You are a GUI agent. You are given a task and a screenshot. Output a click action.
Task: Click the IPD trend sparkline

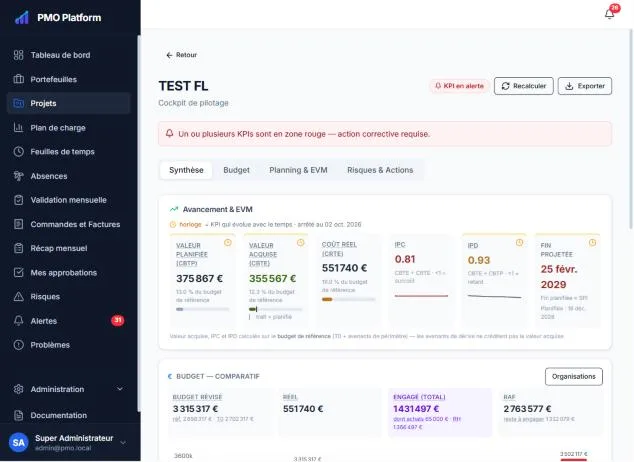click(495, 297)
